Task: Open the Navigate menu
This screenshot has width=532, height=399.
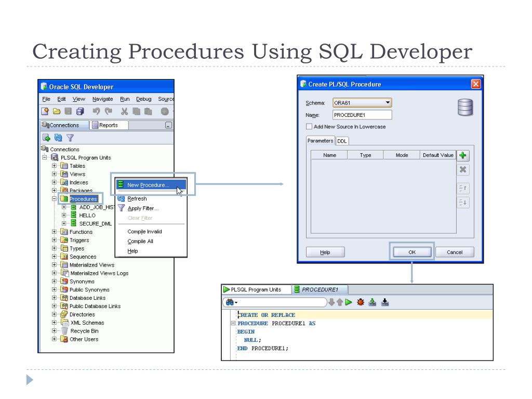Action: (102, 99)
